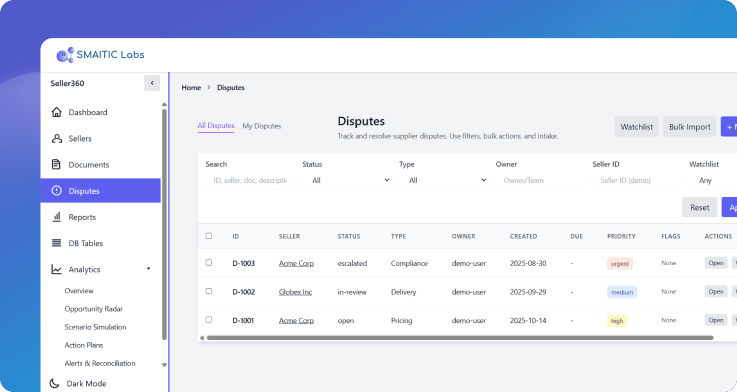
Task: Click the Owner/Team input field
Action: pyautogui.click(x=540, y=180)
